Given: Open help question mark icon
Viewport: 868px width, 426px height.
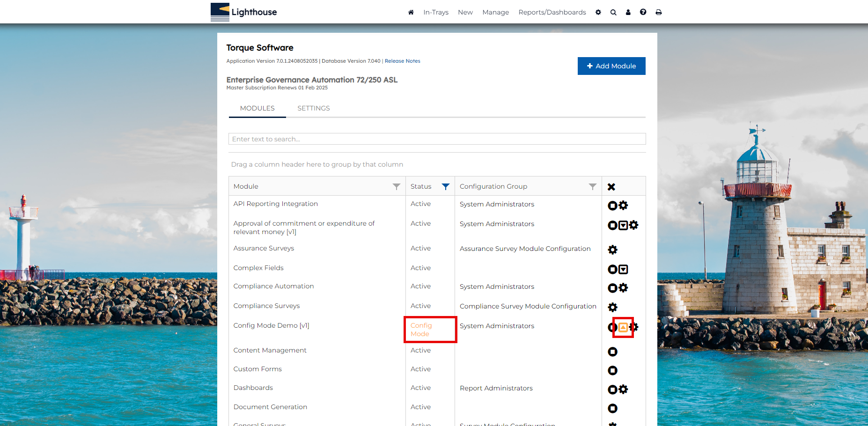Looking at the screenshot, I should click(x=643, y=12).
